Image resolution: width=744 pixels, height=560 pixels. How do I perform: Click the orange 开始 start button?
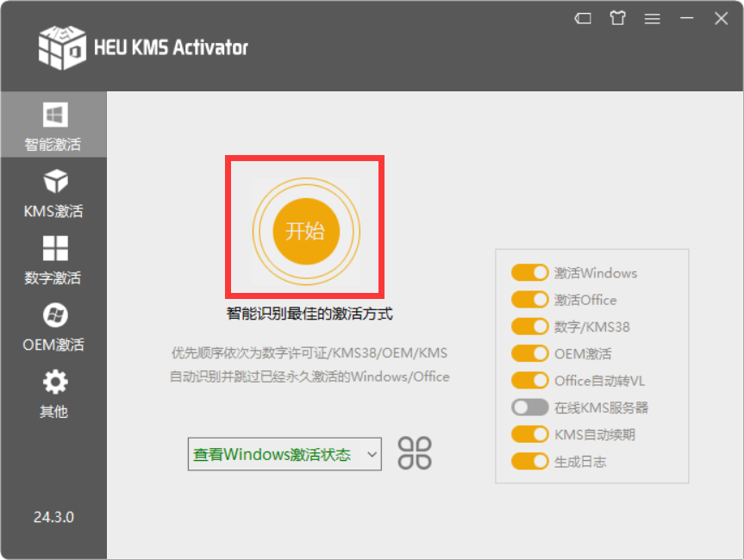(306, 231)
